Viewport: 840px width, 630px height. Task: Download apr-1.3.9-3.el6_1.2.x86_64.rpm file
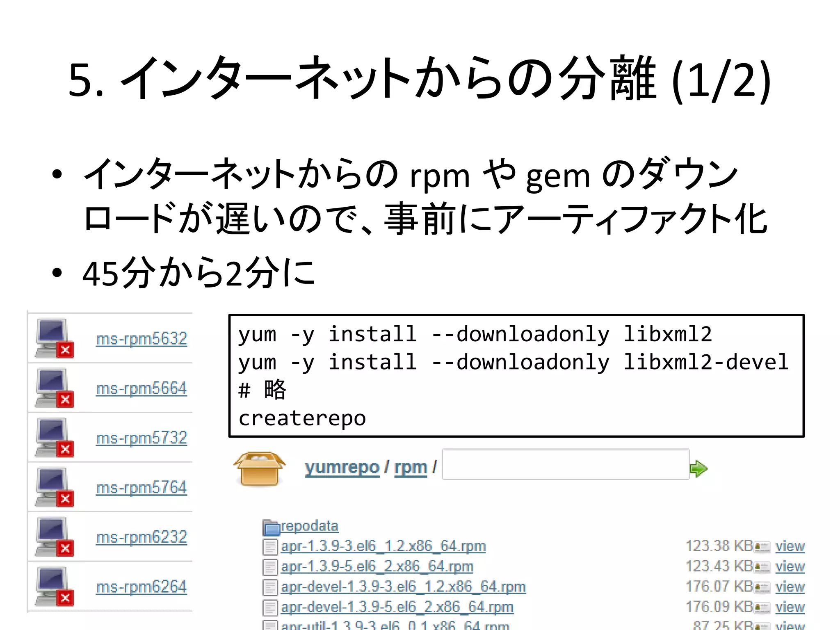click(383, 546)
